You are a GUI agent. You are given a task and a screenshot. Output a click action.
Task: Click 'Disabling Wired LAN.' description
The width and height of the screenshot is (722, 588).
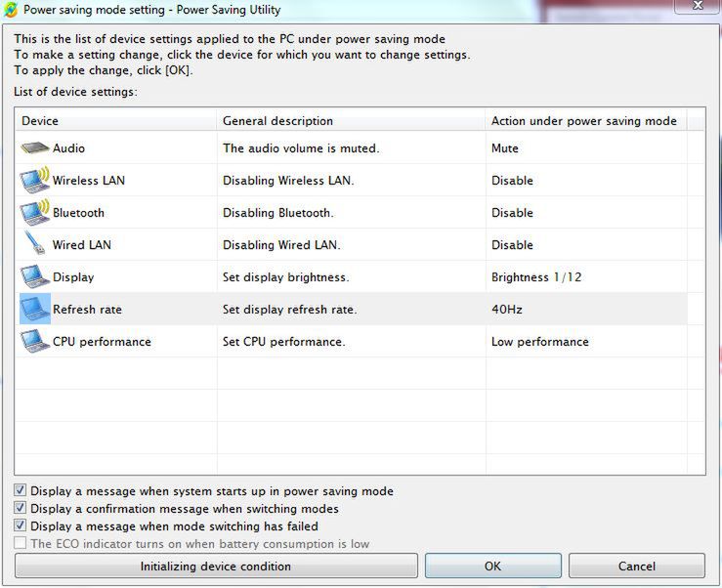(x=281, y=245)
